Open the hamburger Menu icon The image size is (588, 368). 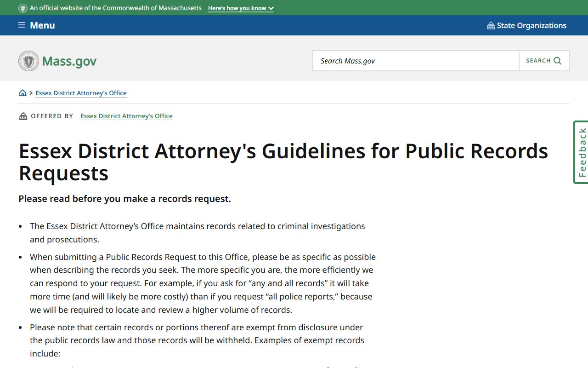(22, 25)
